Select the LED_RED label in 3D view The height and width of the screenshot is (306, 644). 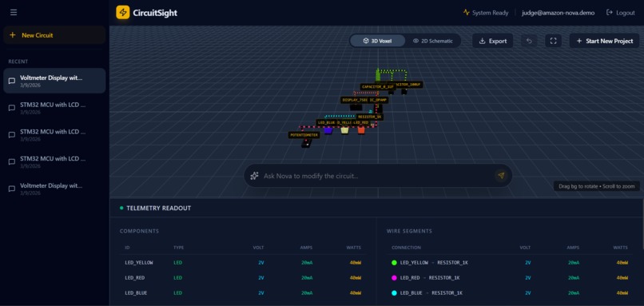tap(360, 122)
